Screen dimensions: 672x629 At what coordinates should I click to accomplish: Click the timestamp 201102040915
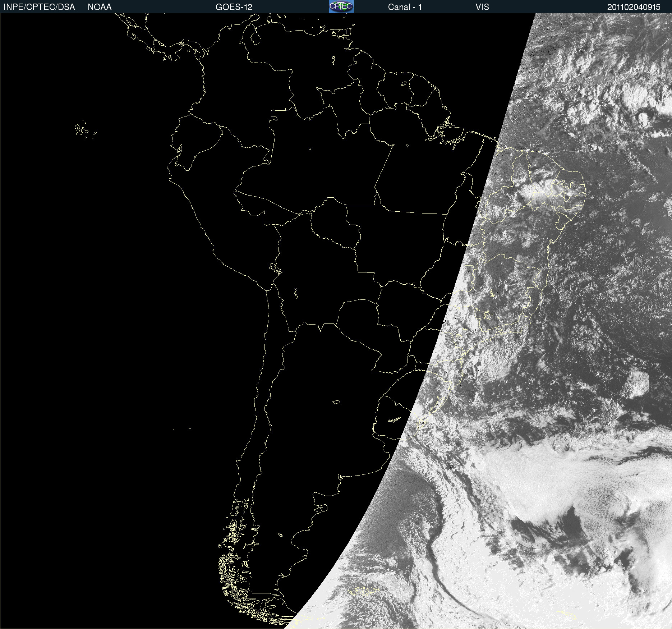pyautogui.click(x=634, y=7)
